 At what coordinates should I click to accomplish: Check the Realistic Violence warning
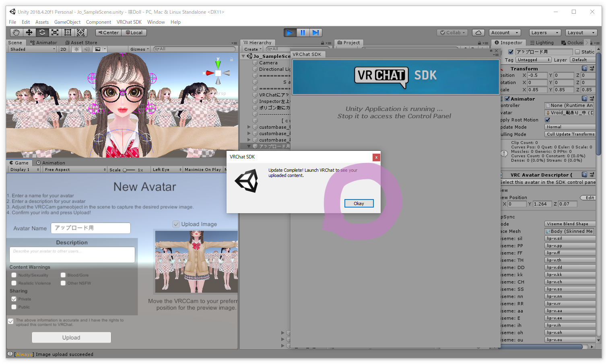pyautogui.click(x=14, y=283)
